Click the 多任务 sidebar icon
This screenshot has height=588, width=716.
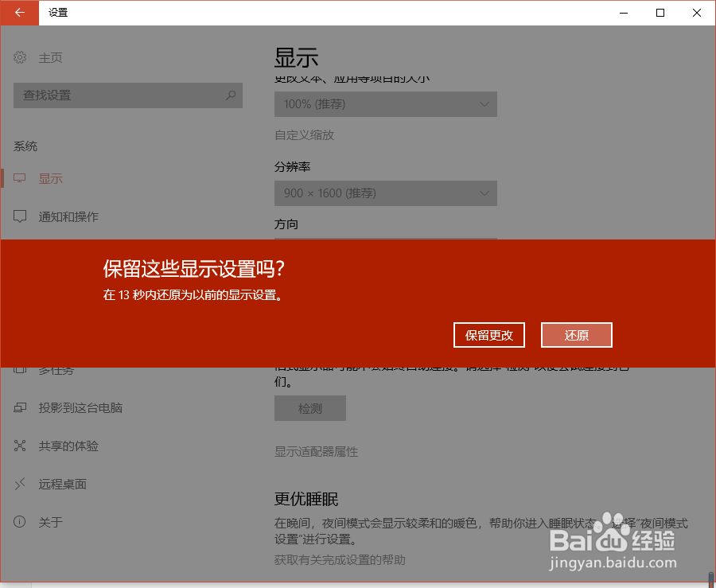pos(19,369)
